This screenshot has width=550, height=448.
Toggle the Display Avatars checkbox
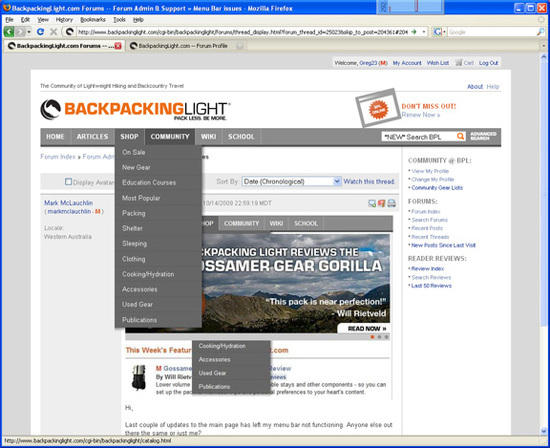coord(68,182)
